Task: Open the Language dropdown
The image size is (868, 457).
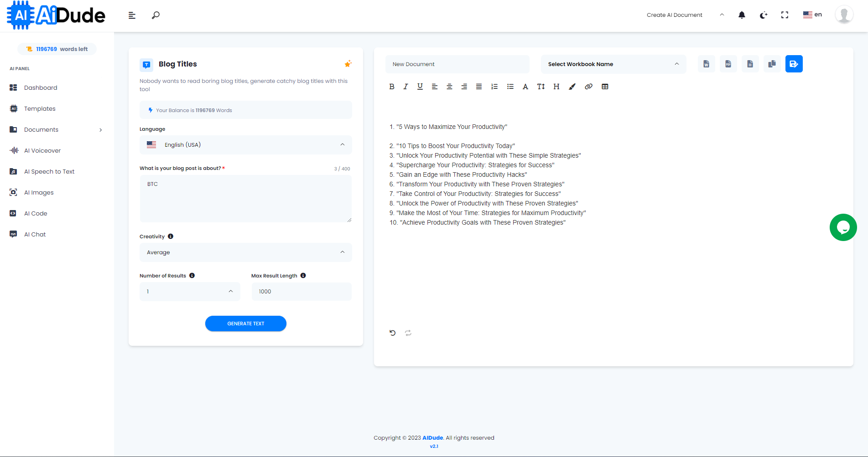Action: point(245,145)
